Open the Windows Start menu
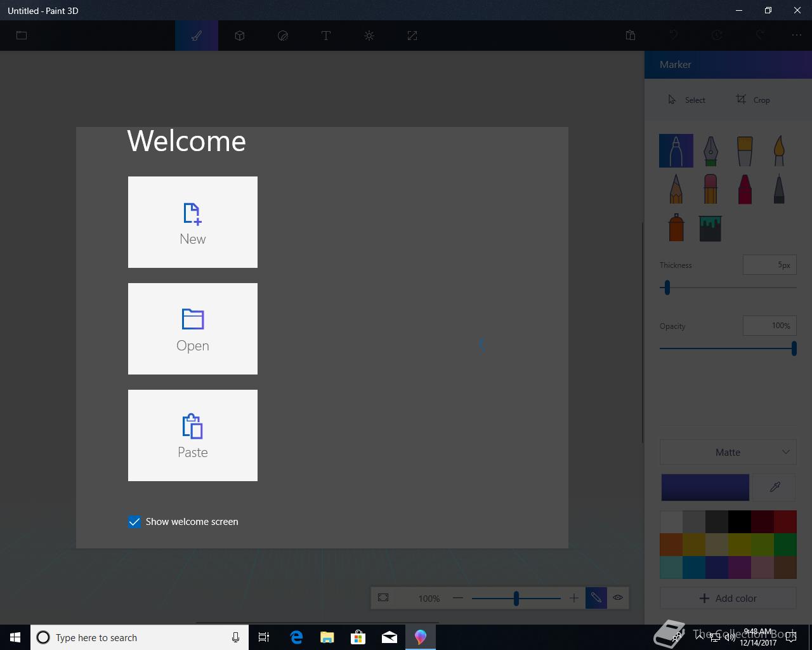This screenshot has width=812, height=650. tap(15, 637)
